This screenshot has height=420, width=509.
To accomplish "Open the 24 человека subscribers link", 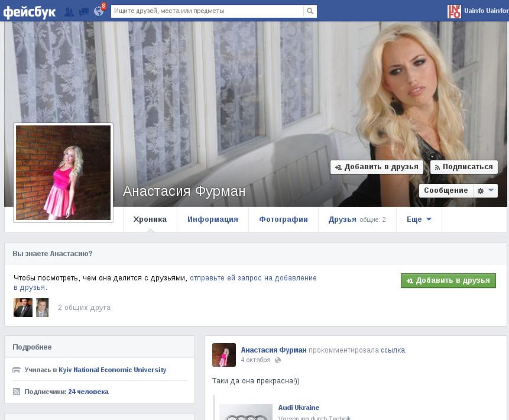I will click(x=88, y=392).
